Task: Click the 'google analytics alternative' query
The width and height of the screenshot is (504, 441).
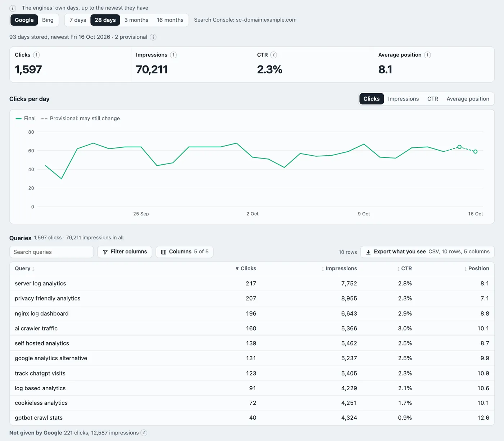Action: tap(51, 358)
